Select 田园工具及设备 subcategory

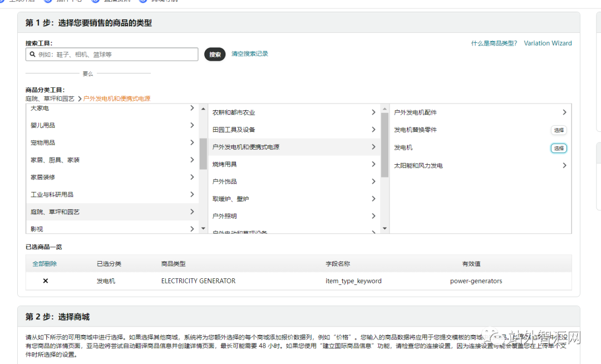tap(234, 130)
